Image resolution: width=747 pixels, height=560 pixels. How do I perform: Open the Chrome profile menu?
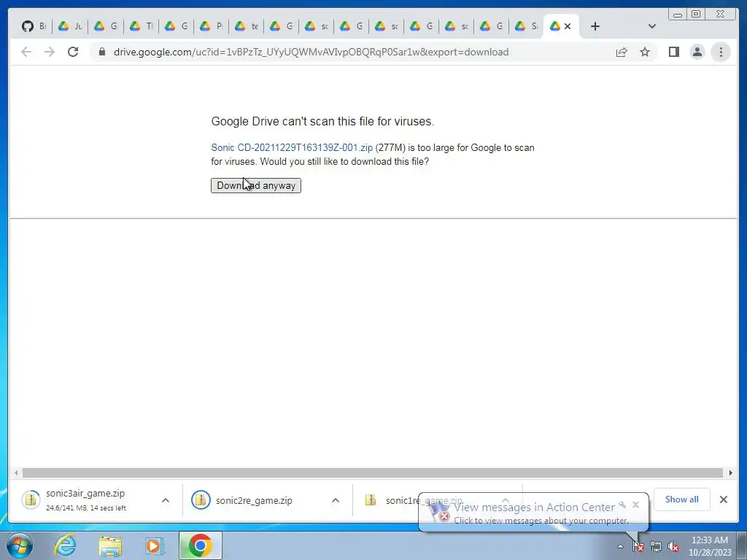click(x=697, y=52)
